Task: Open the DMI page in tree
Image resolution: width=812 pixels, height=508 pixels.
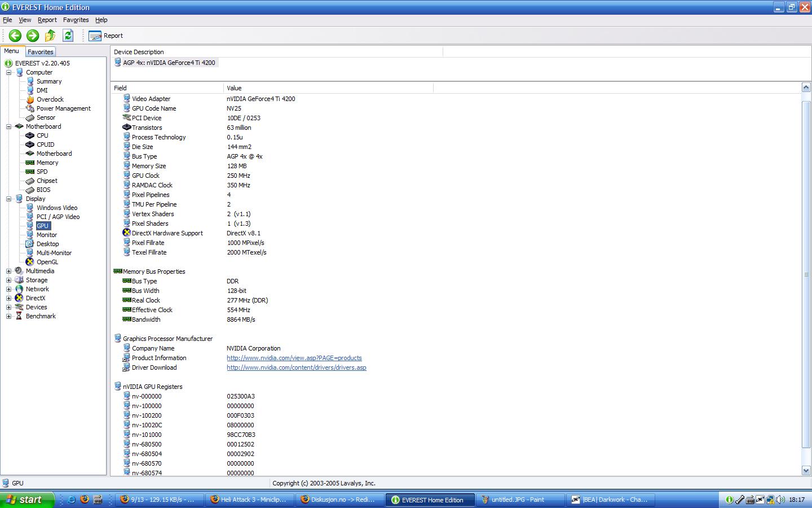Action: pyautogui.click(x=42, y=90)
